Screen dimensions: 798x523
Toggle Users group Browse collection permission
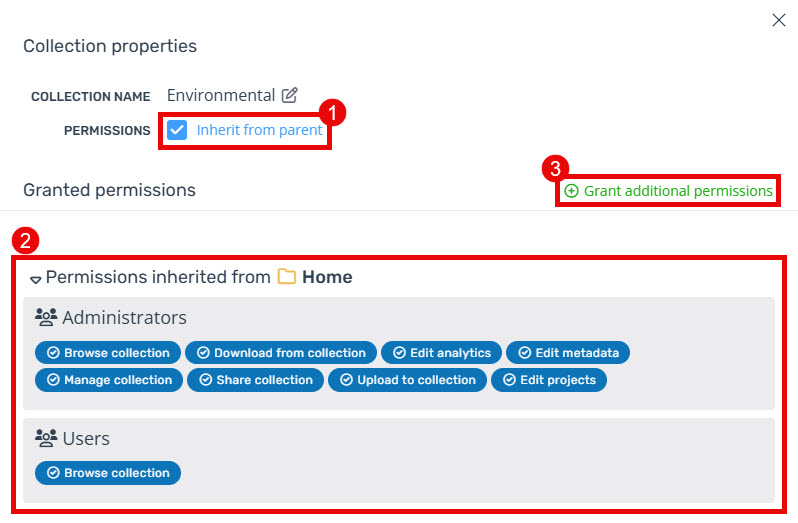(x=108, y=473)
